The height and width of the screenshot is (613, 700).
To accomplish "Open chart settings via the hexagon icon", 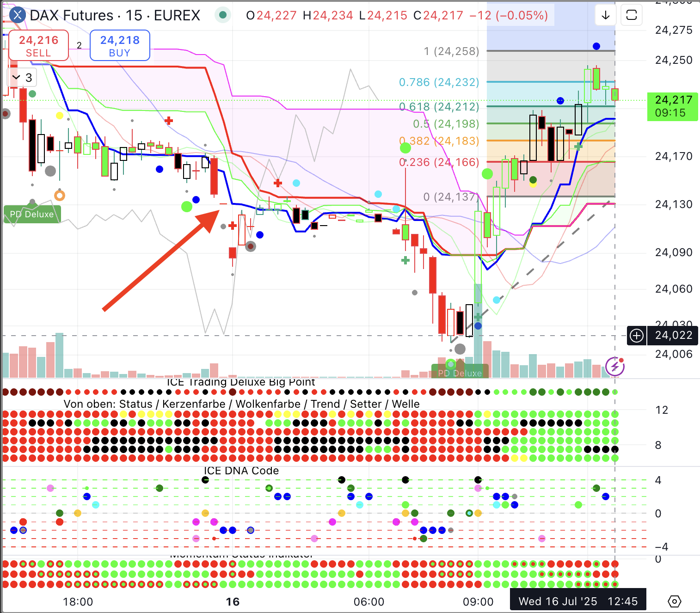I will point(675,601).
